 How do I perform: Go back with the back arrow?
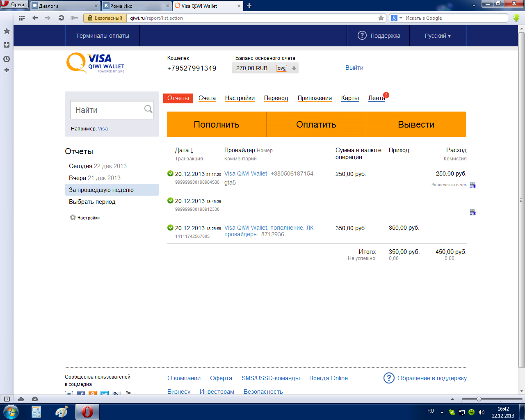point(35,18)
